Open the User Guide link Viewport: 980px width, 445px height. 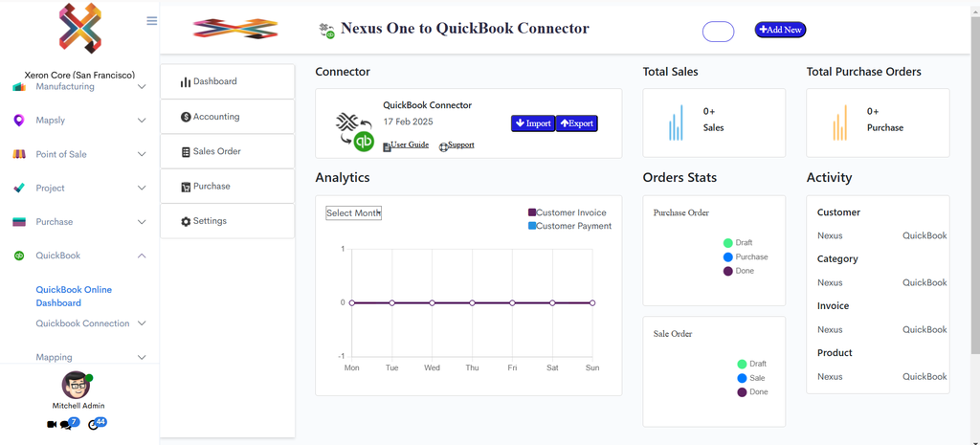click(x=410, y=145)
